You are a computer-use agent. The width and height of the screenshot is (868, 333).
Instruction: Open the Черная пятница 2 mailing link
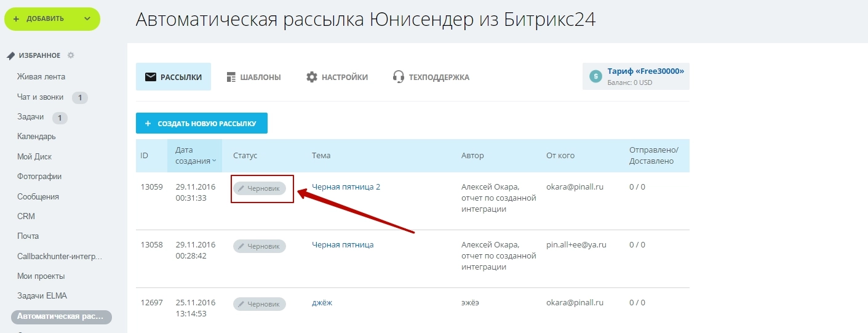[346, 187]
